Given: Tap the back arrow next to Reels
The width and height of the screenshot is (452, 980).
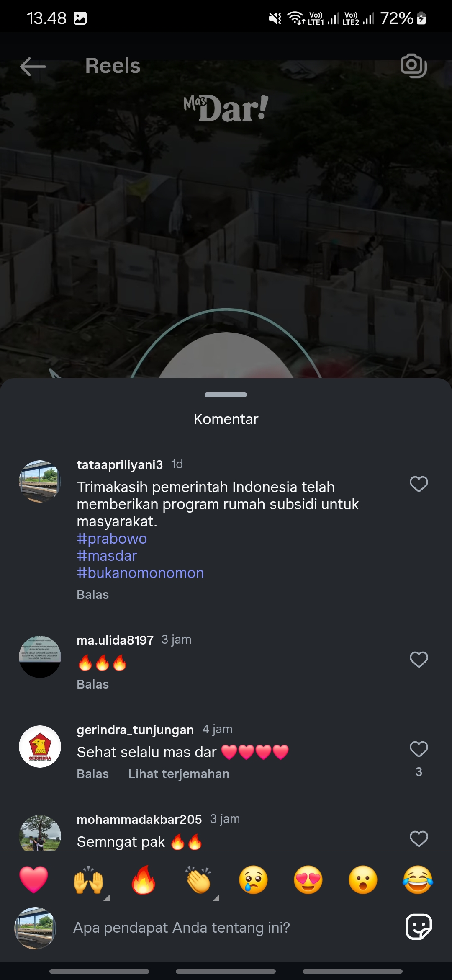Looking at the screenshot, I should [33, 67].
